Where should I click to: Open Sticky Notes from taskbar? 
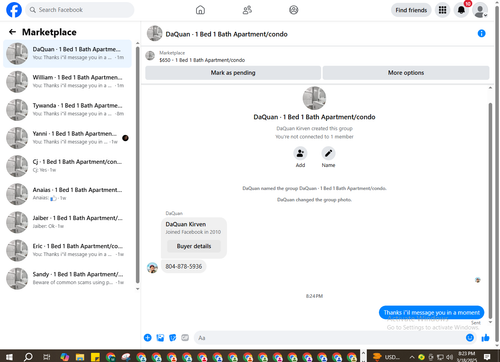point(95,357)
